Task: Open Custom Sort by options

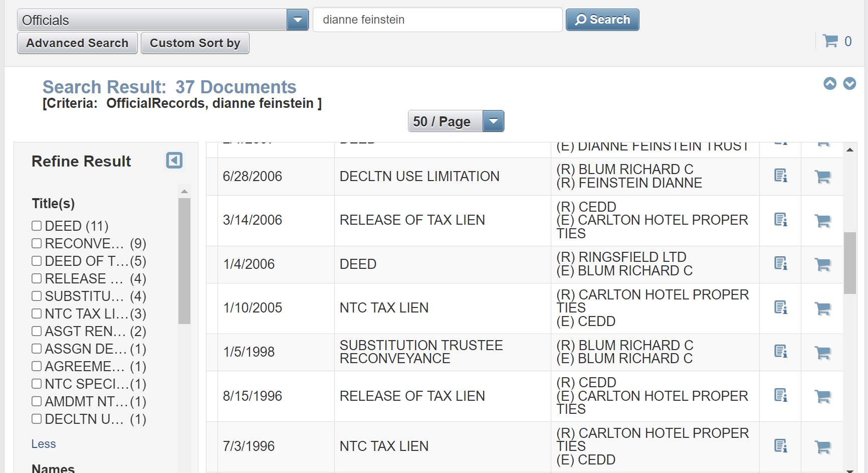Action: coord(195,43)
